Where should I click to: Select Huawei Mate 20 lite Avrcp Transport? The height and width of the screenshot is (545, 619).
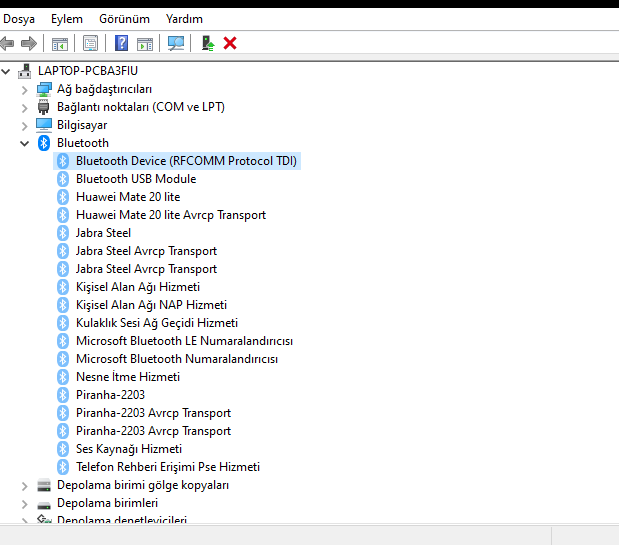click(x=171, y=215)
